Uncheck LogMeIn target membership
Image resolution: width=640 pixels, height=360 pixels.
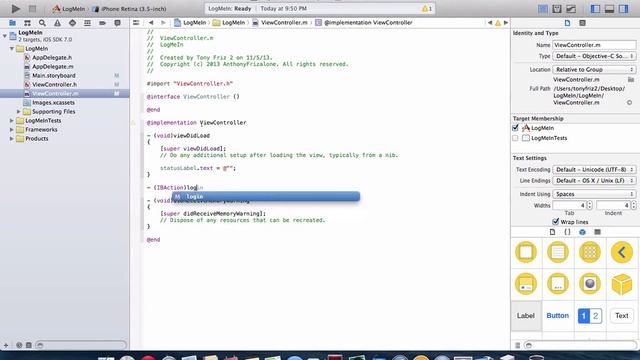[515, 128]
